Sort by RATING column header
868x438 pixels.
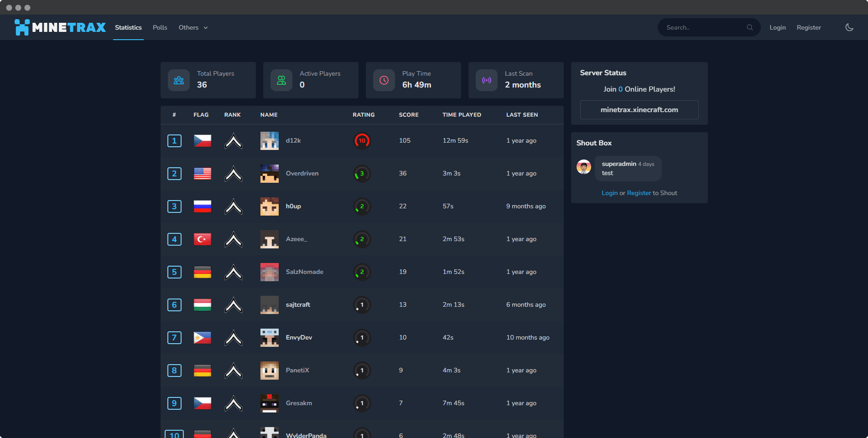click(x=364, y=115)
